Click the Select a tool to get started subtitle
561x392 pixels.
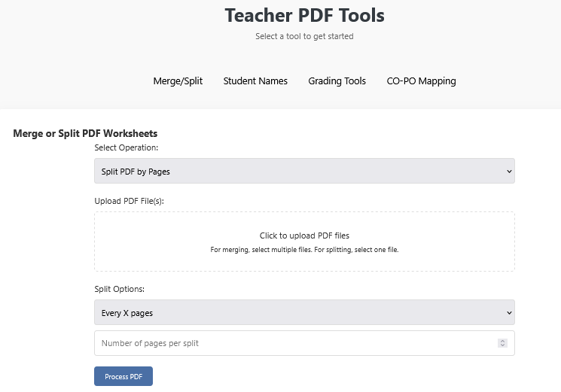tap(304, 36)
